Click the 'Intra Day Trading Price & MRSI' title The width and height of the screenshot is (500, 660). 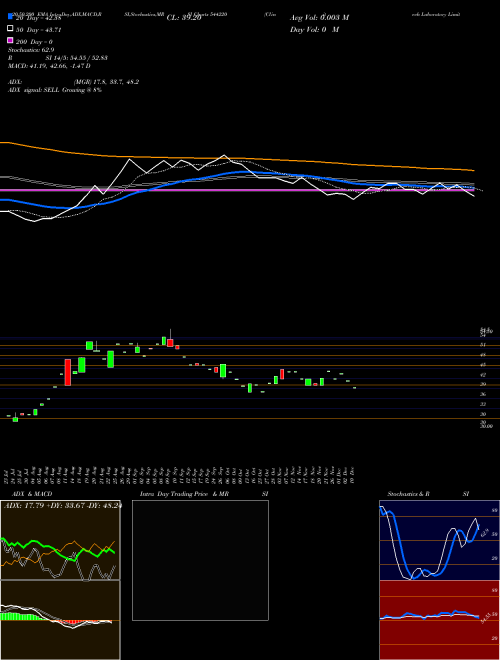pos(204,494)
